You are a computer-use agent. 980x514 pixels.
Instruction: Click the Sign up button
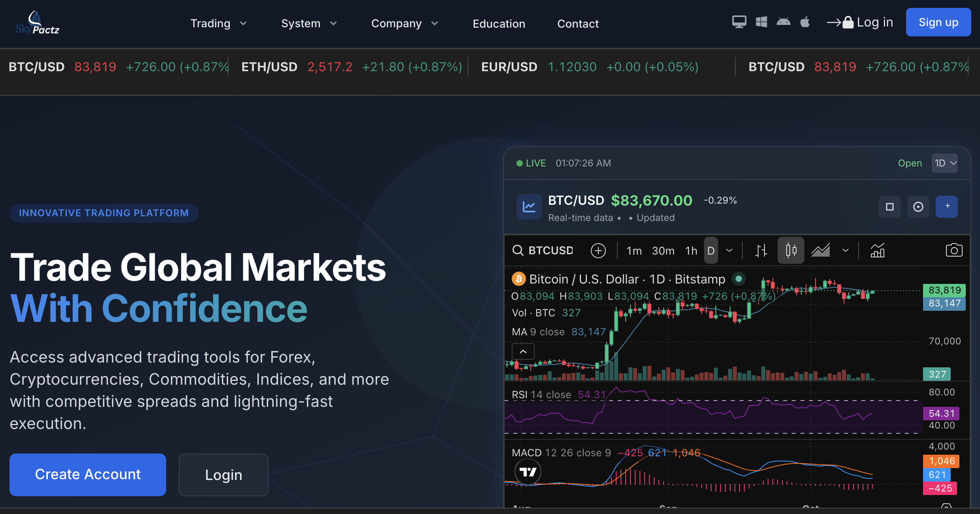(938, 22)
